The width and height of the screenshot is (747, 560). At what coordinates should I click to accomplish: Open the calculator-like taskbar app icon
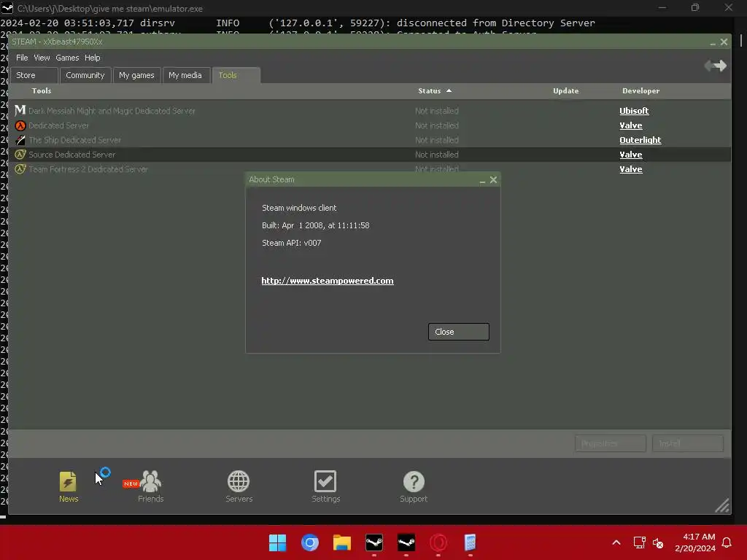tap(471, 542)
